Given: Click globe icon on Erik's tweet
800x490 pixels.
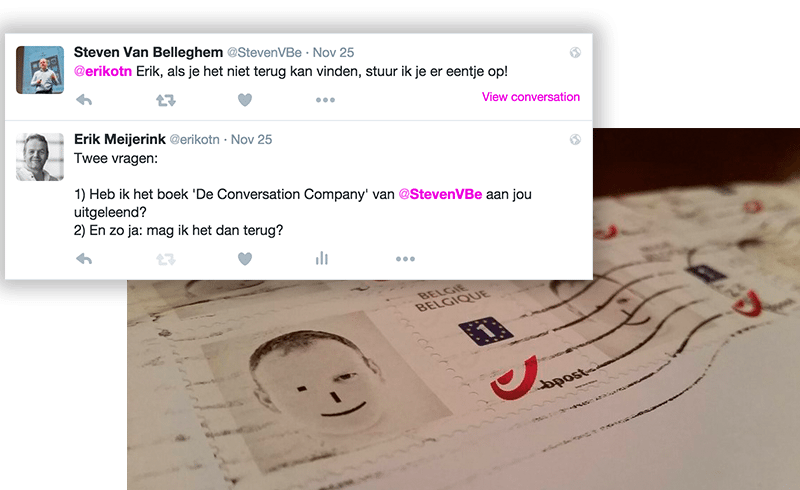Looking at the screenshot, I should (x=575, y=139).
